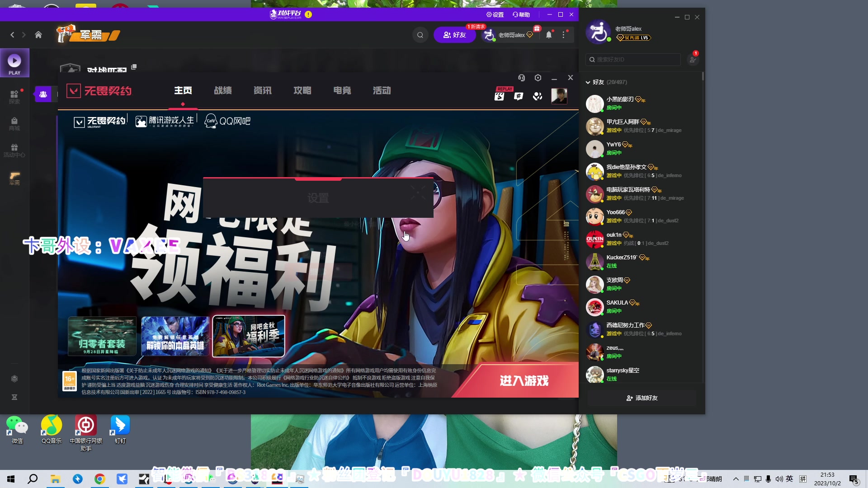
Task: Click the 老师哥alex profile in header
Action: [x=508, y=35]
